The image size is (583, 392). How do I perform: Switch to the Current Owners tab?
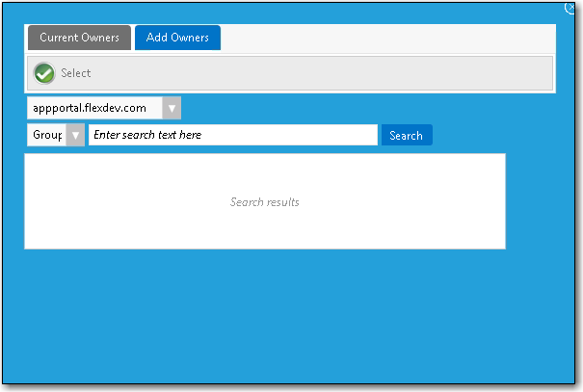pyautogui.click(x=79, y=38)
